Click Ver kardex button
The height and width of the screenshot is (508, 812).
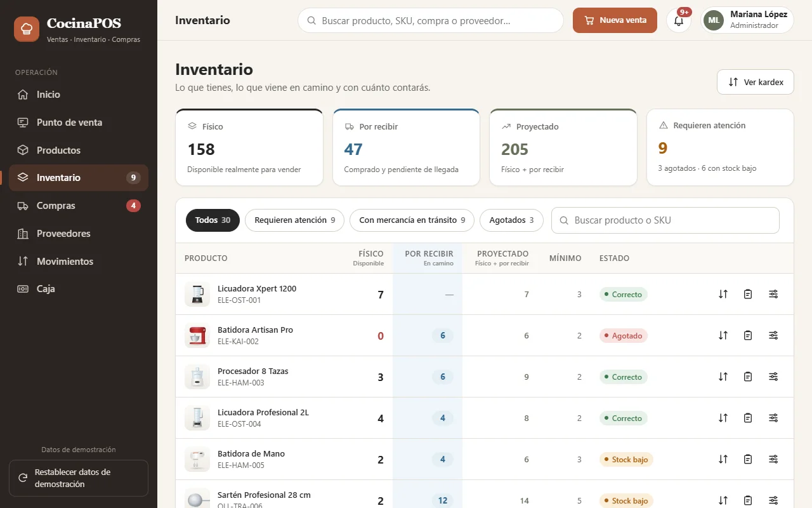pyautogui.click(x=756, y=82)
